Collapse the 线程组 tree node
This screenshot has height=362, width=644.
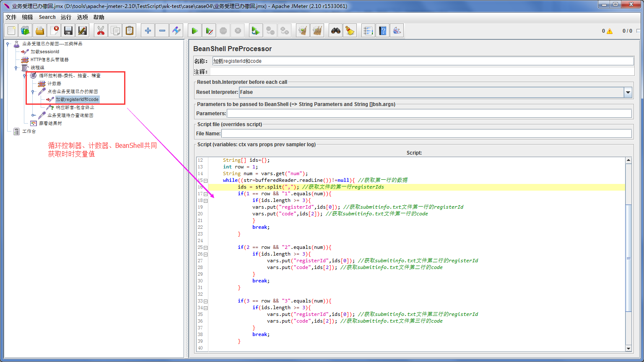point(16,67)
